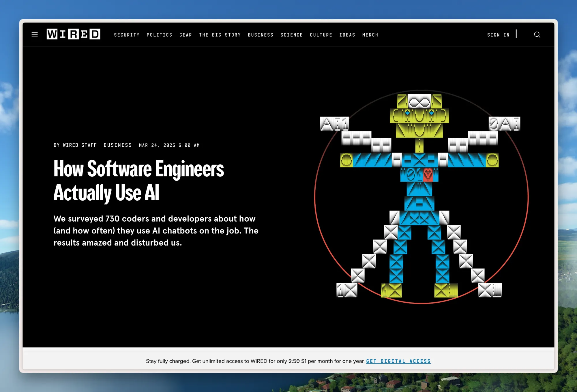The width and height of the screenshot is (577, 392).
Task: Click the article summary about 730 coders
Action: [156, 231]
